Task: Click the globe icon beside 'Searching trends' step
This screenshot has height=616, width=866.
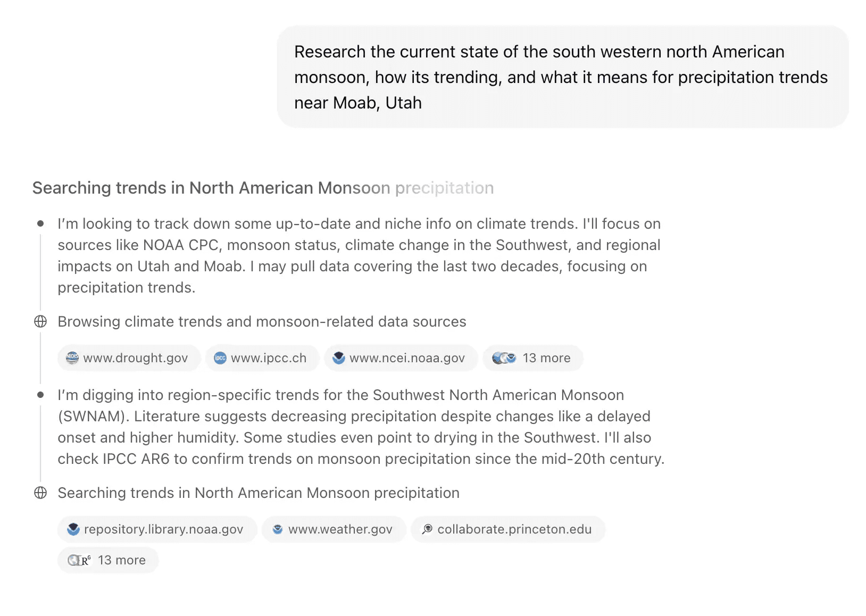Action: (40, 493)
